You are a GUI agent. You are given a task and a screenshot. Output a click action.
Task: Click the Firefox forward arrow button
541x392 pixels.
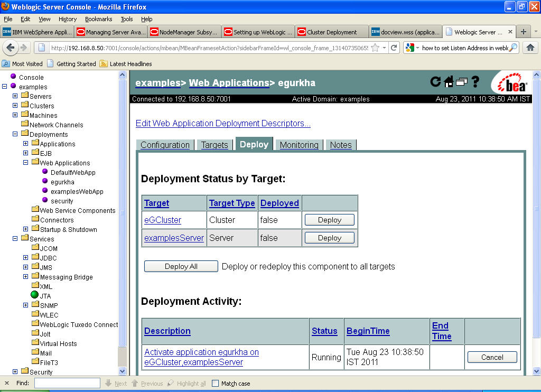(x=23, y=48)
